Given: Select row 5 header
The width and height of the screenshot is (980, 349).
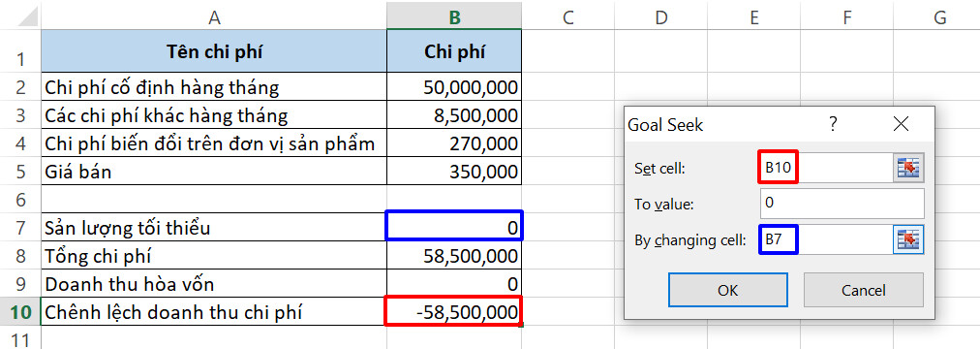Looking at the screenshot, I should point(20,172).
